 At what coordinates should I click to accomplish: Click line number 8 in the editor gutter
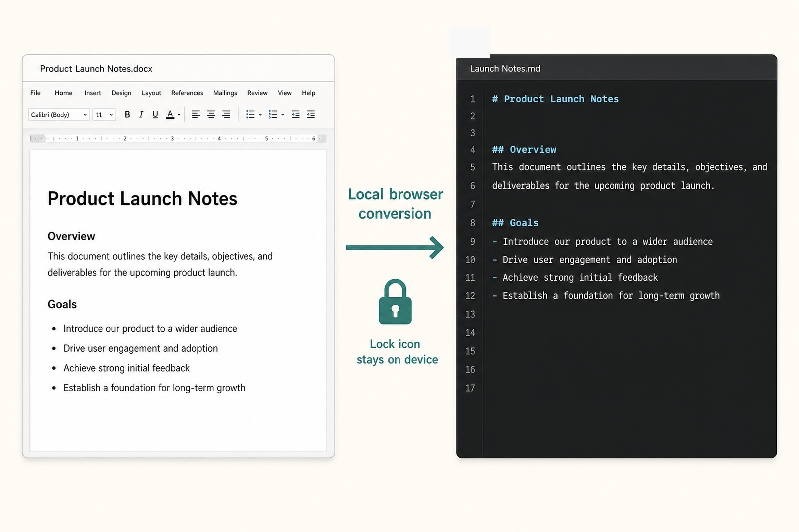472,223
